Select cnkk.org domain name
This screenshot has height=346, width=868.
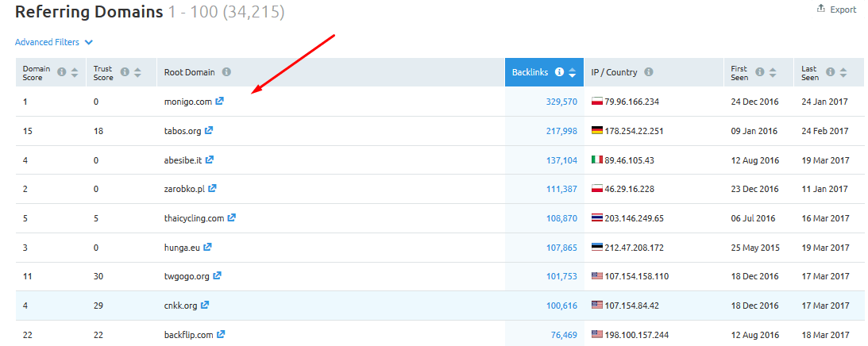click(x=181, y=306)
